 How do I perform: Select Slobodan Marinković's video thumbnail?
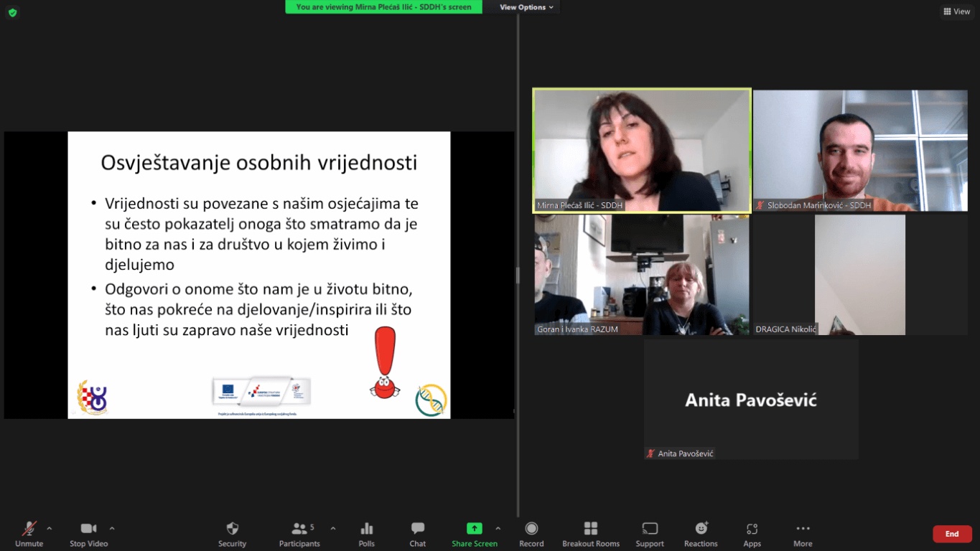tap(860, 151)
